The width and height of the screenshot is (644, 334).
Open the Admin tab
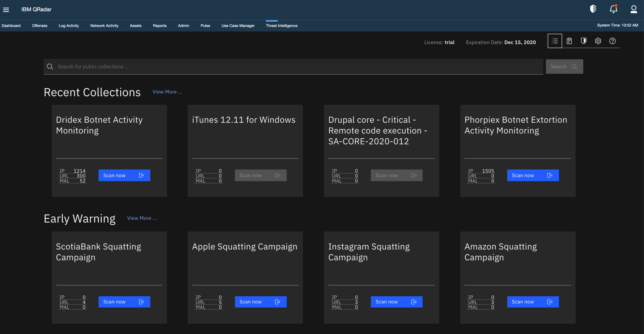[183, 26]
